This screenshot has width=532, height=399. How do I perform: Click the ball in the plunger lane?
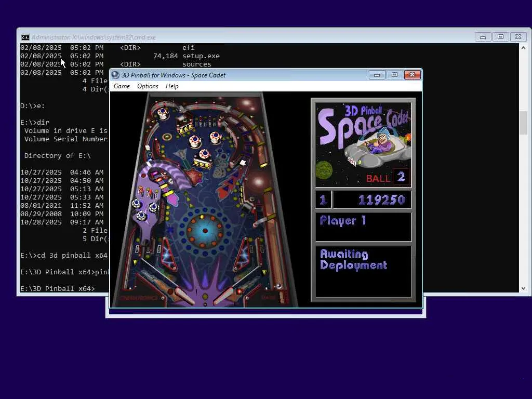point(278,285)
